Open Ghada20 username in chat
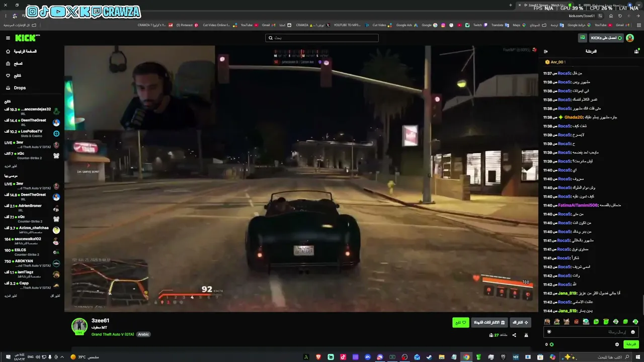The width and height of the screenshot is (644, 362). [574, 117]
